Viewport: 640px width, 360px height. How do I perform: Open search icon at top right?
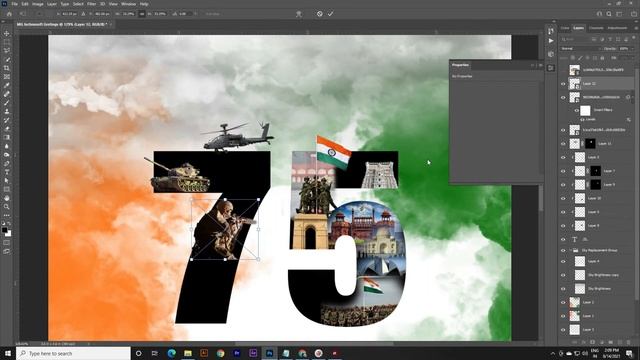[x=609, y=14]
